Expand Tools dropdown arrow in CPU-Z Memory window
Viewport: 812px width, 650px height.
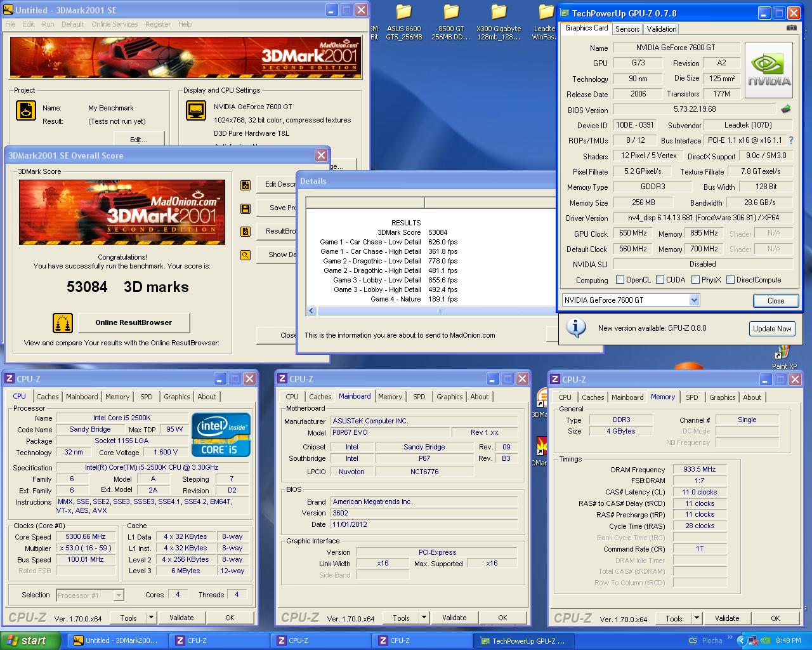pos(697,617)
